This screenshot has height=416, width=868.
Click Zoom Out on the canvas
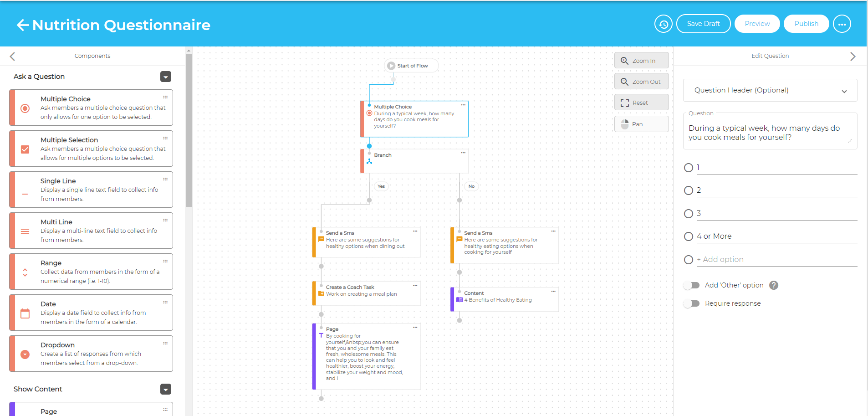[642, 82]
